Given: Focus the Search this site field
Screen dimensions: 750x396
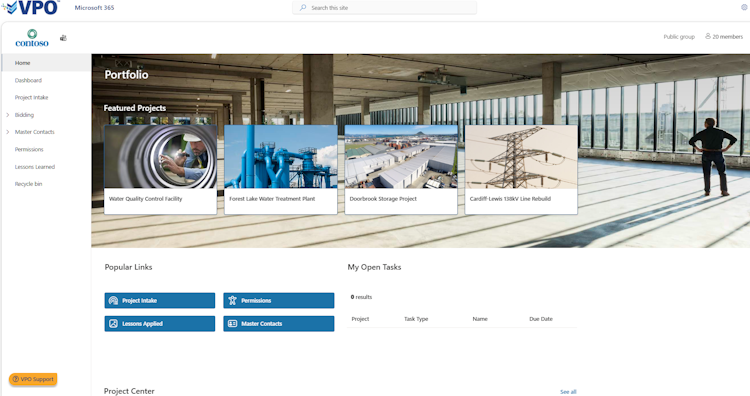Looking at the screenshot, I should [x=385, y=8].
